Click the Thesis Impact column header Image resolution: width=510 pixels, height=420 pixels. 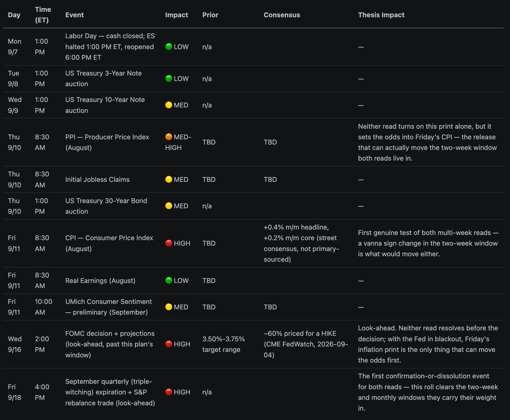pyautogui.click(x=381, y=15)
